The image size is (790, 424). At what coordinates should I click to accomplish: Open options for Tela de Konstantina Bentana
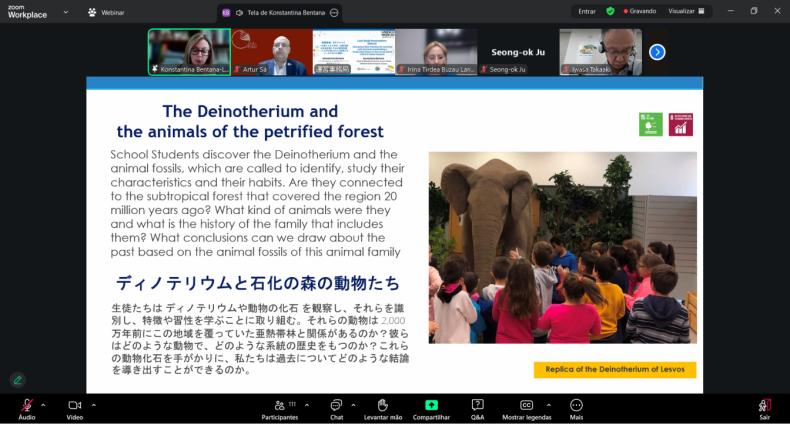point(334,12)
